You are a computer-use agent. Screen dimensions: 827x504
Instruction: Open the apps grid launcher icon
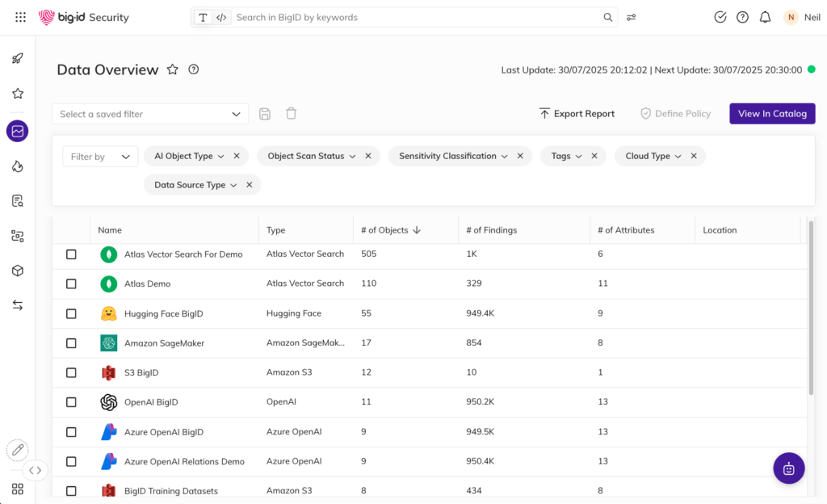coord(20,17)
